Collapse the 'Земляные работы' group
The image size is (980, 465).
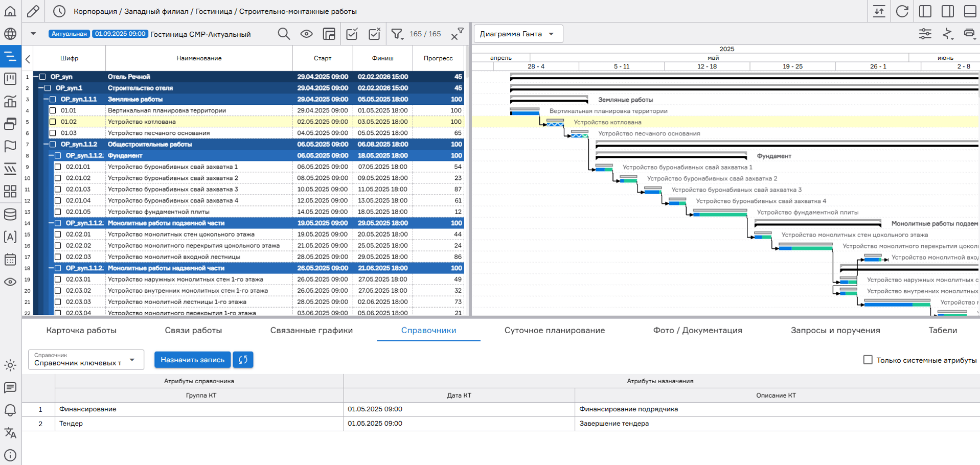(46, 99)
